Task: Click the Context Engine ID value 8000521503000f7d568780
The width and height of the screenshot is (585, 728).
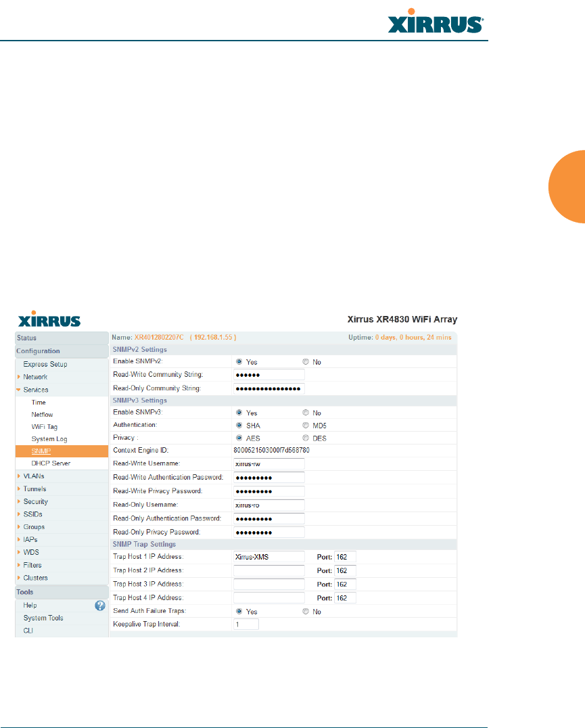Action: [271, 451]
